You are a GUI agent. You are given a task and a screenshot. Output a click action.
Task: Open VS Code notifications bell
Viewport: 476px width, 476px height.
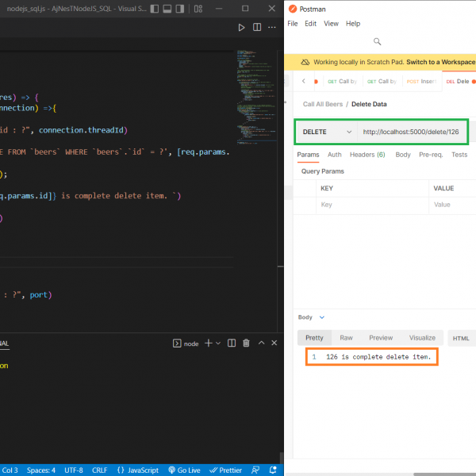273,470
